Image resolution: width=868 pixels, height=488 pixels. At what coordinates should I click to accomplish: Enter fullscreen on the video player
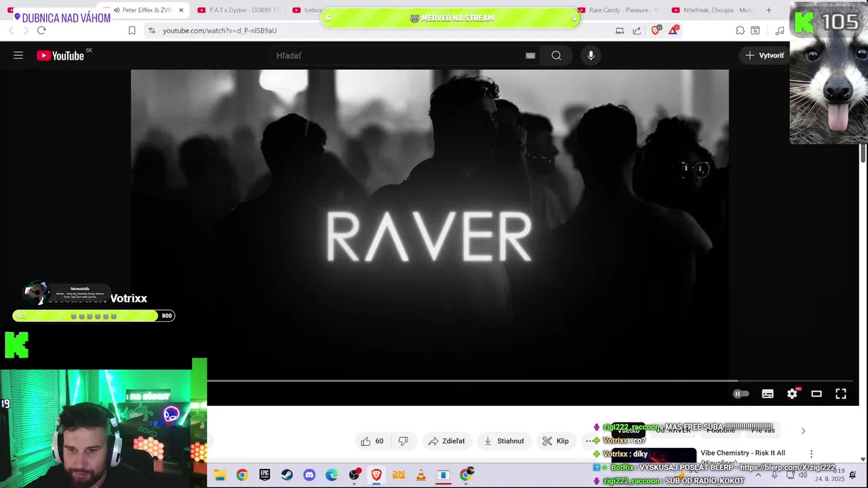(x=841, y=394)
